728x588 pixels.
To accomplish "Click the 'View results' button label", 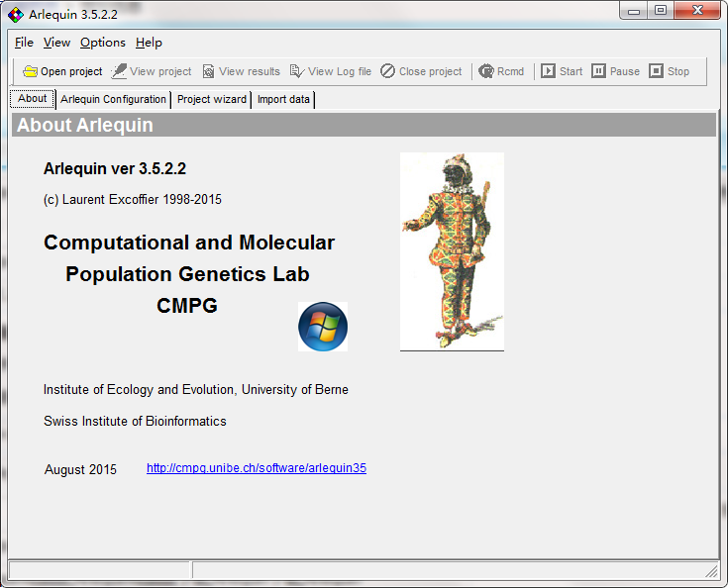I will [250, 71].
